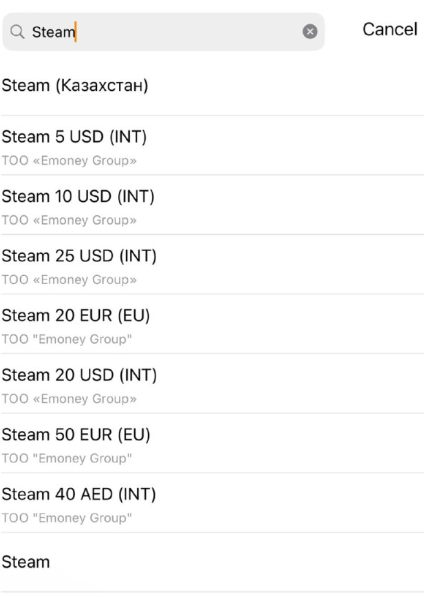Tap Emoney Group label under Steam 20 EUR
The height and width of the screenshot is (597, 424).
(67, 339)
